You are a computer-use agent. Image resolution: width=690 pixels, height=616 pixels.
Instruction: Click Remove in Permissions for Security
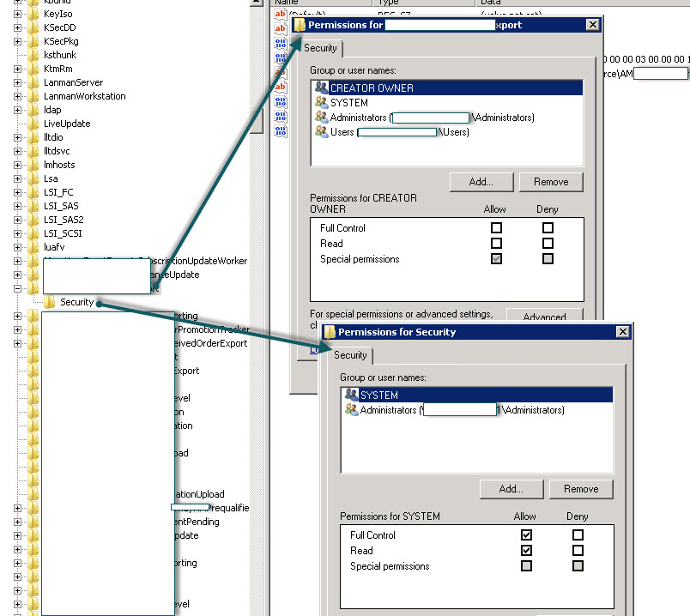pos(581,489)
